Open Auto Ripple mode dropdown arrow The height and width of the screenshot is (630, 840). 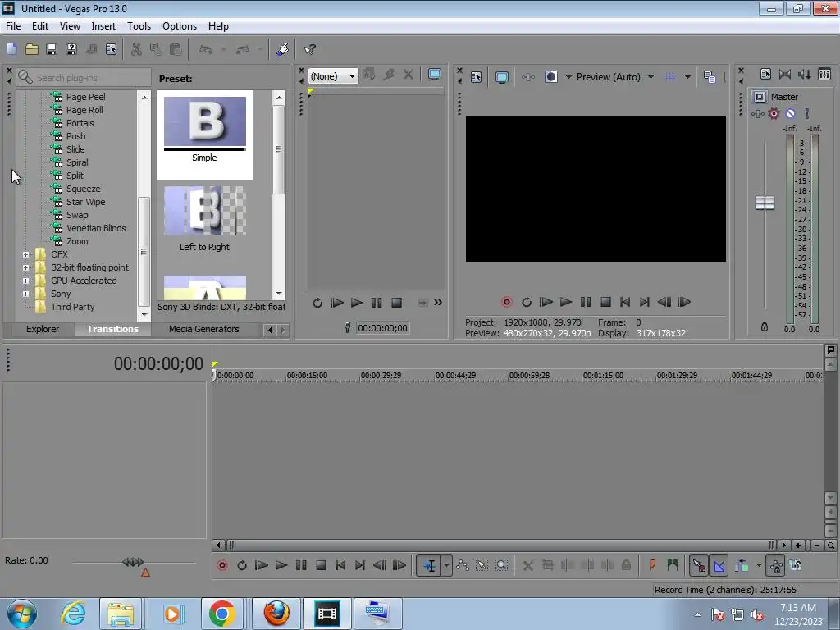click(x=759, y=565)
